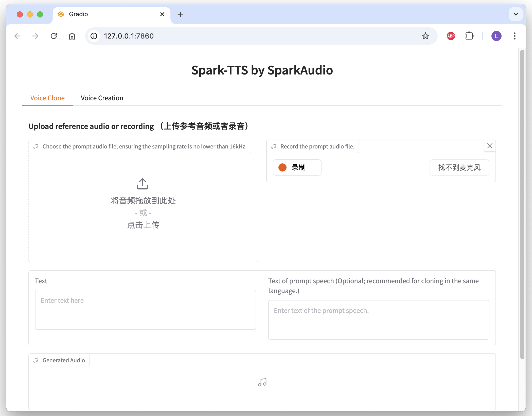The height and width of the screenshot is (416, 532).
Task: View site information icon in address bar
Action: [x=94, y=36]
